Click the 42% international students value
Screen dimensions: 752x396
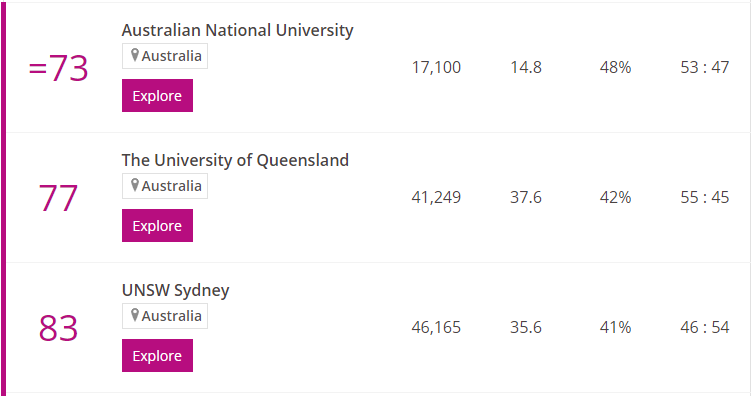[x=615, y=197]
